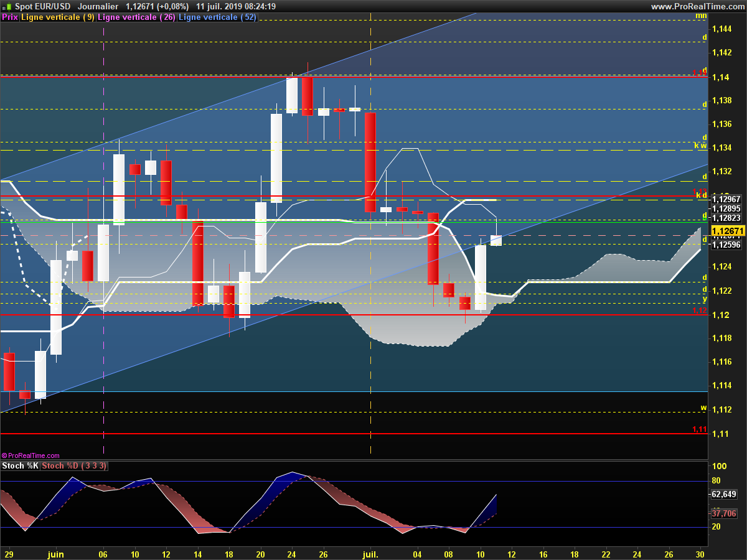
Task: Click the yellow current price tag 1,12671
Action: [x=728, y=231]
